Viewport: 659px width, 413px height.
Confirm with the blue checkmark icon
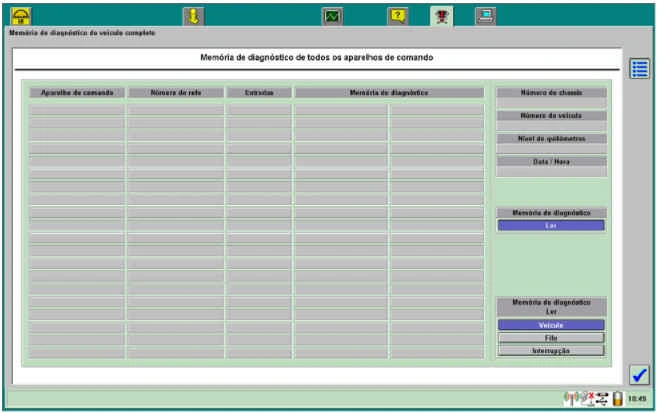click(640, 374)
